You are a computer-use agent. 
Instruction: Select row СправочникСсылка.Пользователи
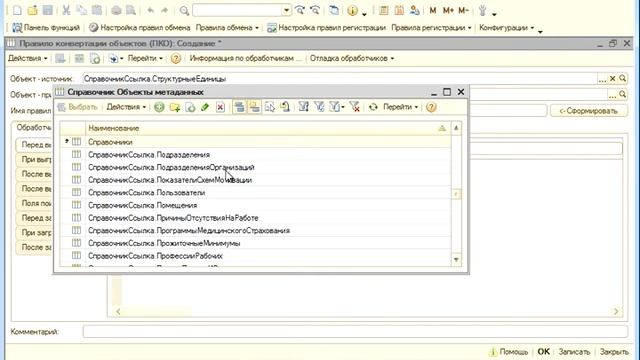pyautogui.click(x=256, y=193)
